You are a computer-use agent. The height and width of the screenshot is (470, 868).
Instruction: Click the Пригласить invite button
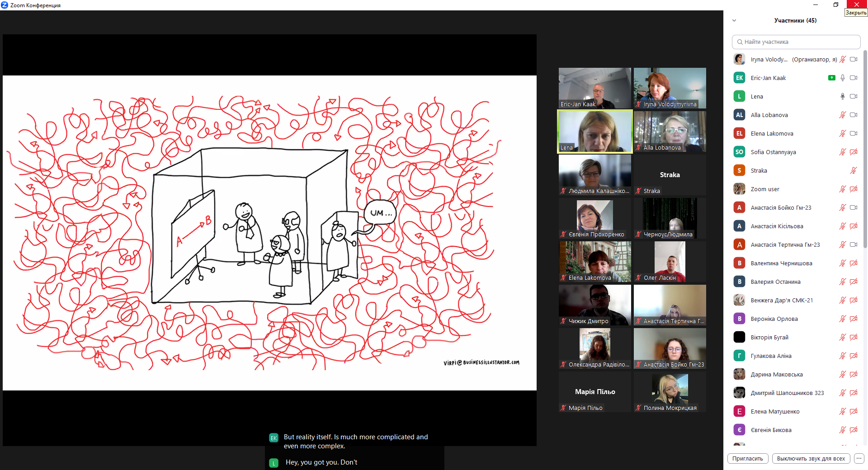(747, 458)
